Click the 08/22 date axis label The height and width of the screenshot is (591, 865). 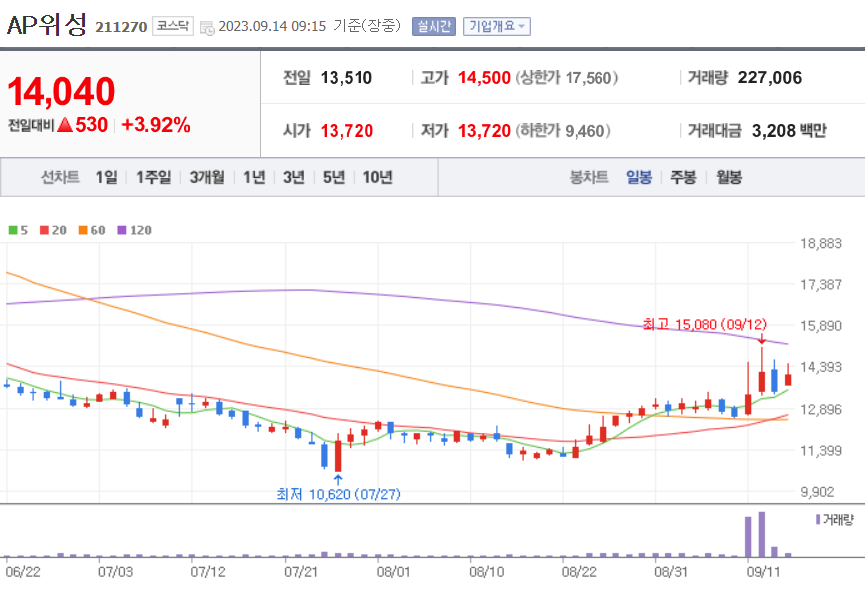pyautogui.click(x=579, y=572)
